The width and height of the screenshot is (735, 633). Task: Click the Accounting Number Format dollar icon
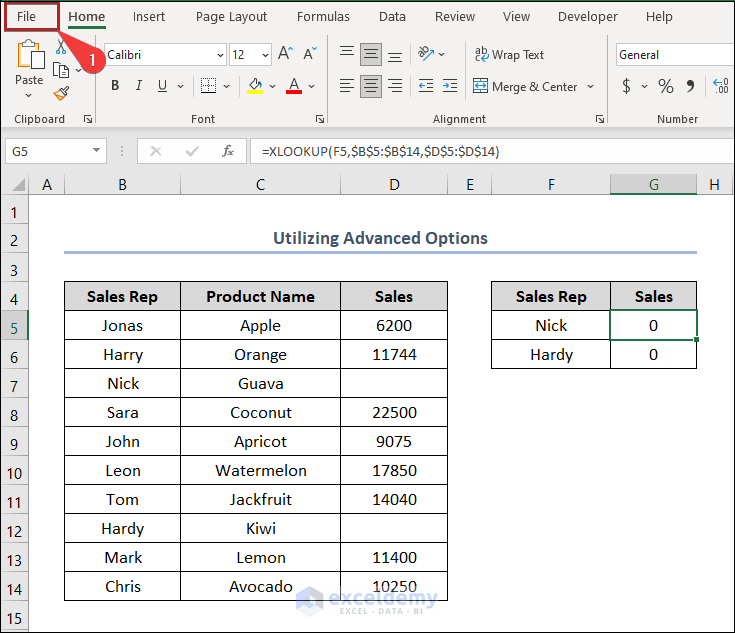click(627, 87)
